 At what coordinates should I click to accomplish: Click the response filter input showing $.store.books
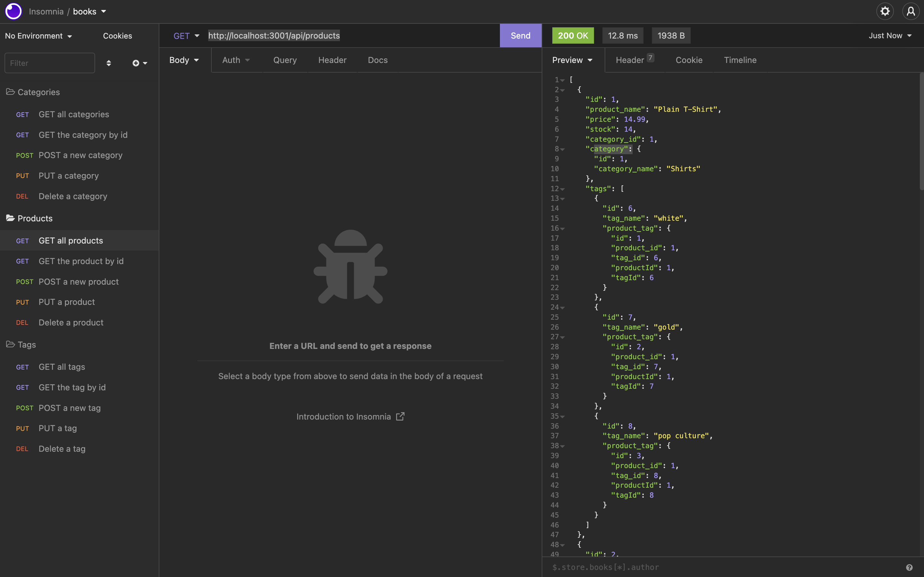click(606, 567)
